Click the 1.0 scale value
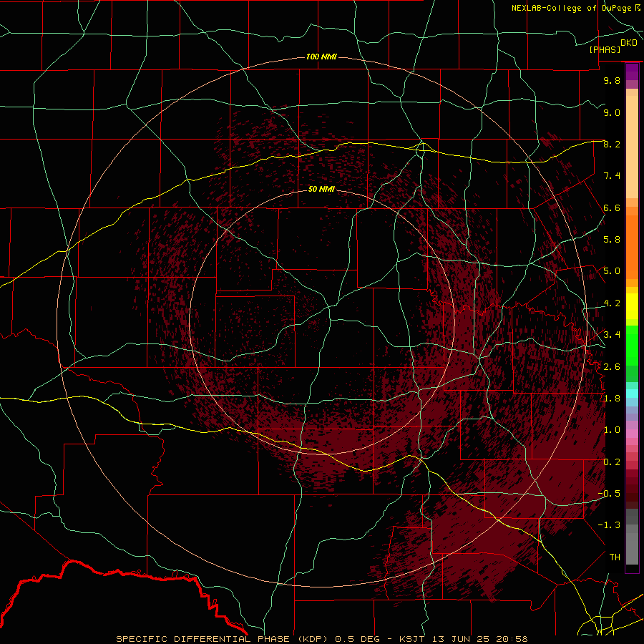 [612, 430]
